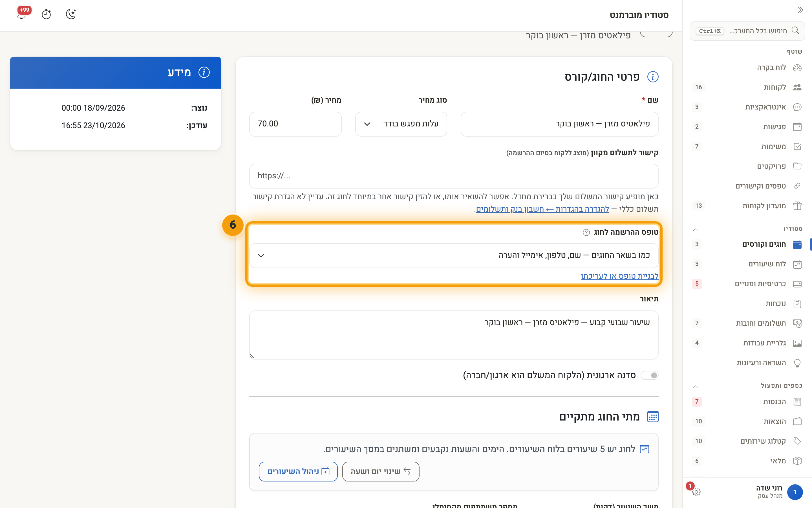
Task: Open תשלומים וחובות payments icon
Action: 797,323
